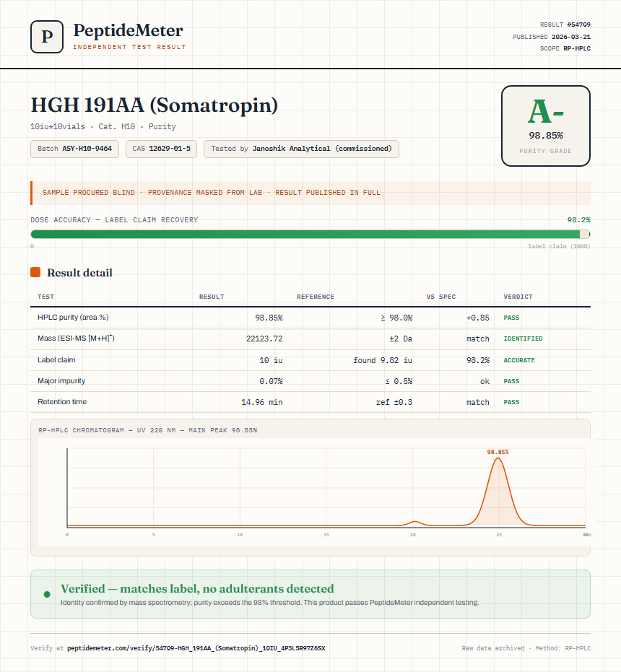Screen dimensions: 621x672
Task: Click the INDEPENDENT TEST RESULT tagline
Action: 129,47
